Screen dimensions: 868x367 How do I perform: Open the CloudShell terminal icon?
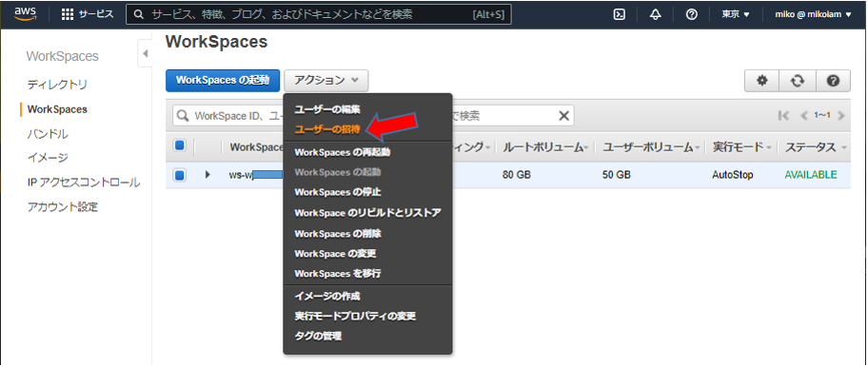click(x=620, y=15)
